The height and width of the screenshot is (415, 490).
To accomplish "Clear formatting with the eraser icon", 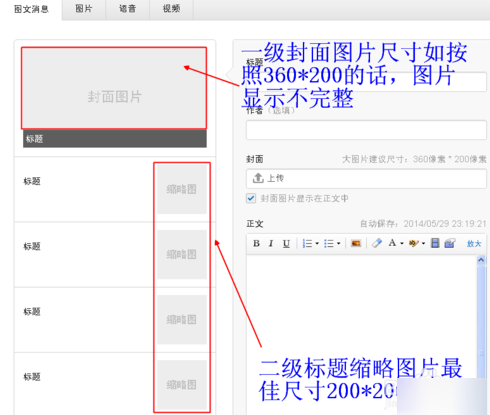I will tap(377, 243).
